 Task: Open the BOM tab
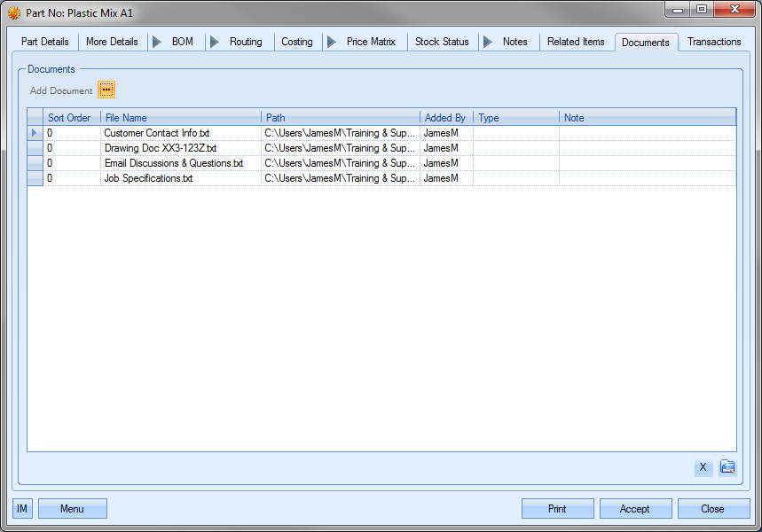(182, 42)
